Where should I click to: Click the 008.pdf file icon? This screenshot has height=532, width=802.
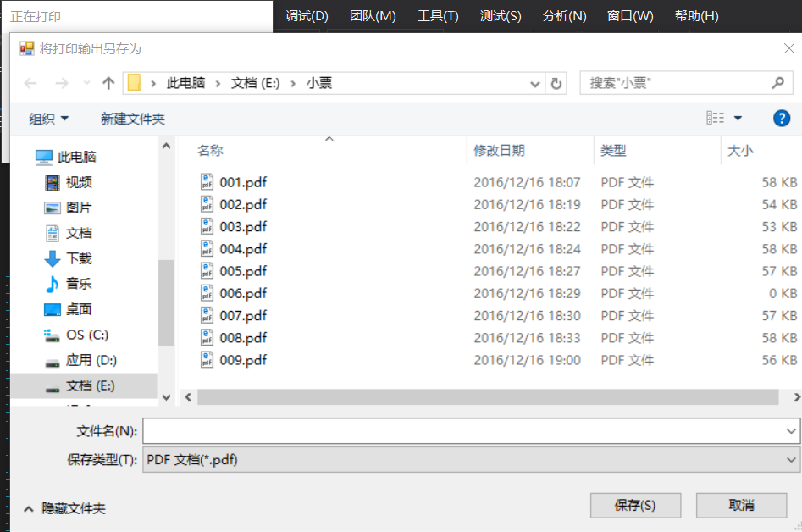pos(207,338)
